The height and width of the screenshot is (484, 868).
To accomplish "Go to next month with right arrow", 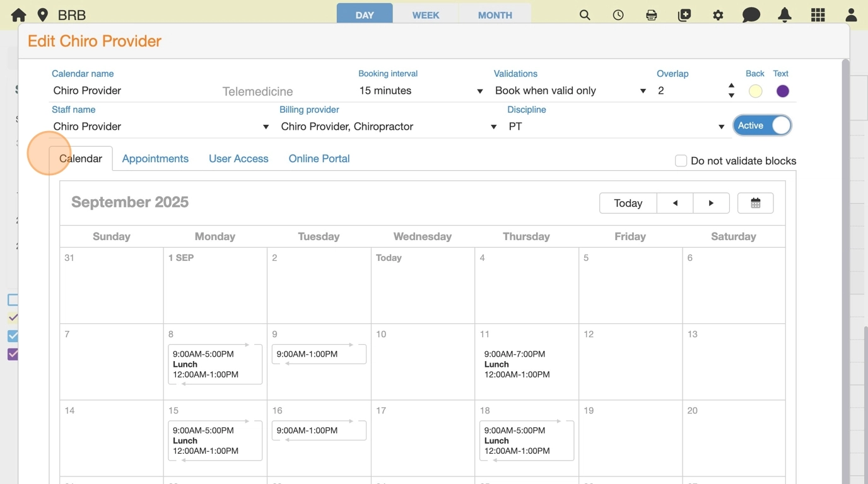I will click(x=711, y=203).
